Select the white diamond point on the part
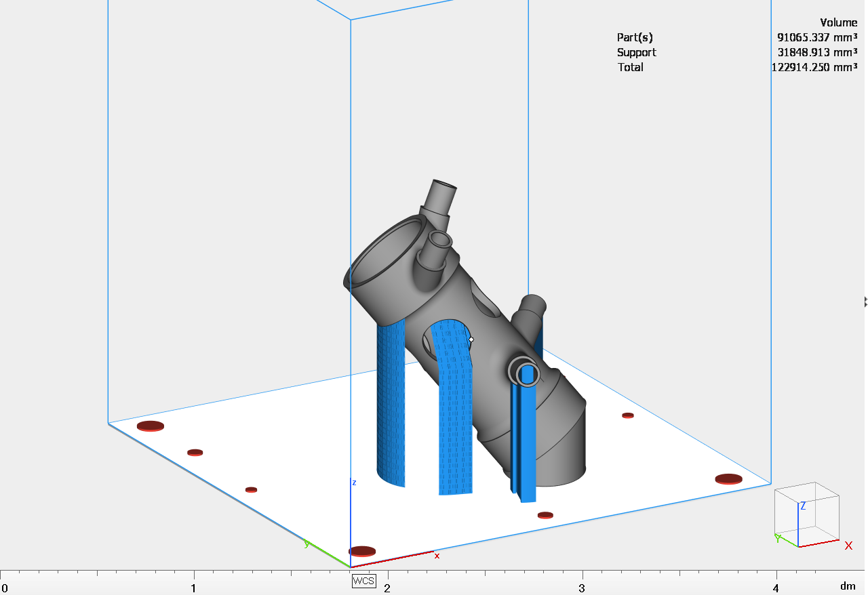868x595 pixels. pyautogui.click(x=471, y=340)
